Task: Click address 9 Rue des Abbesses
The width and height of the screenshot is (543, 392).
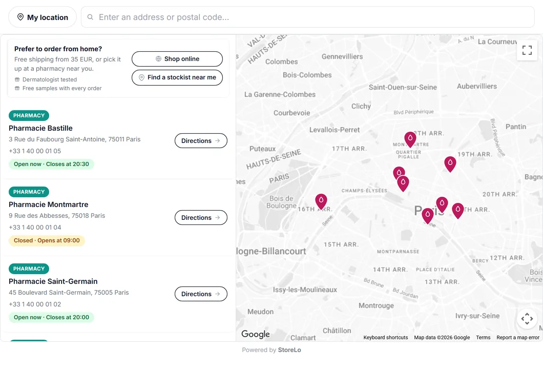Action: pyautogui.click(x=57, y=216)
